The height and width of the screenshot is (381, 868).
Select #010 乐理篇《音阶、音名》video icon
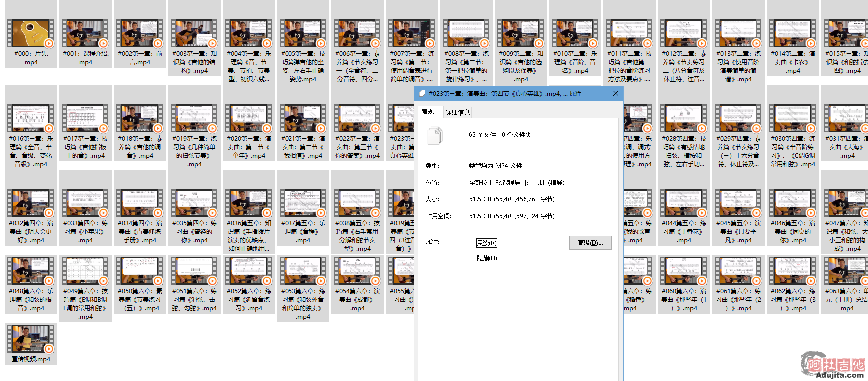point(575,33)
